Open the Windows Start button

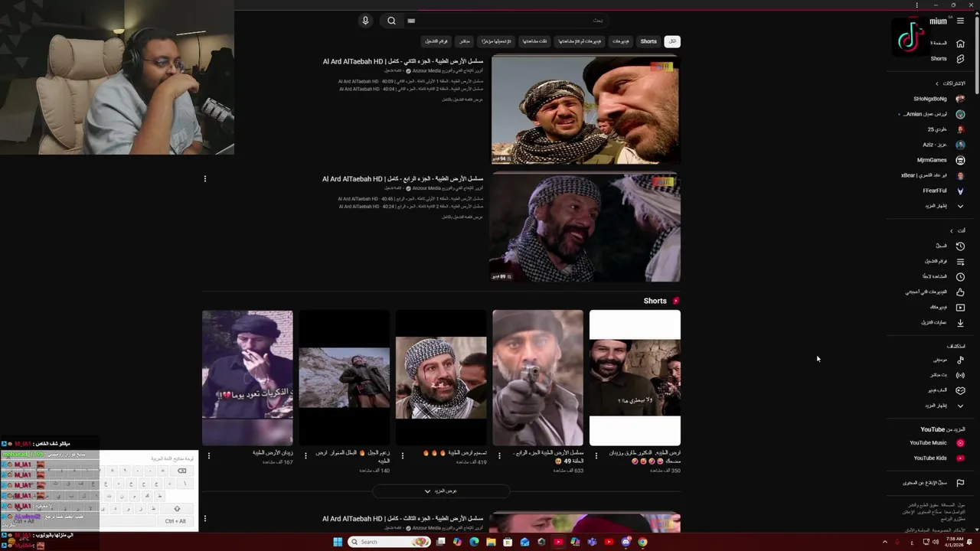(x=337, y=542)
